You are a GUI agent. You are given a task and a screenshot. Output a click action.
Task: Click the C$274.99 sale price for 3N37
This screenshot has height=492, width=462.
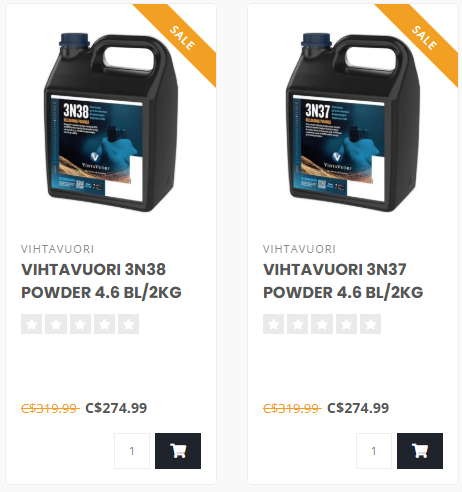point(358,408)
